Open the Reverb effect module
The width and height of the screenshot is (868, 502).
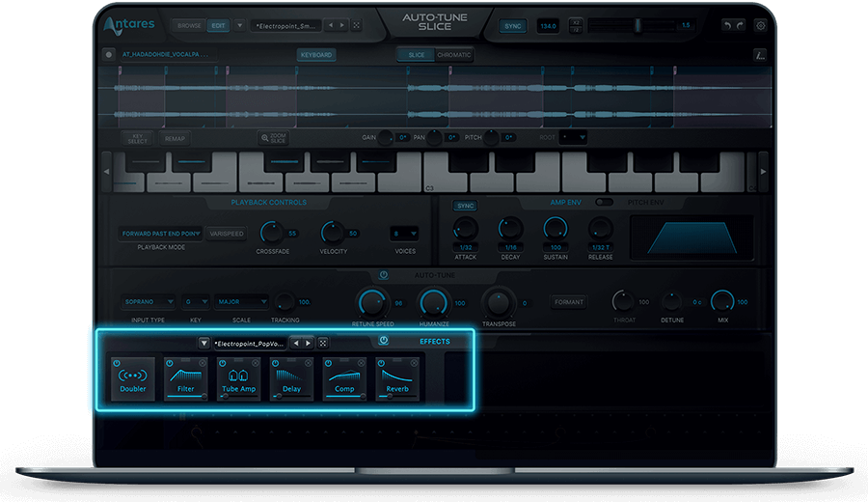(397, 378)
